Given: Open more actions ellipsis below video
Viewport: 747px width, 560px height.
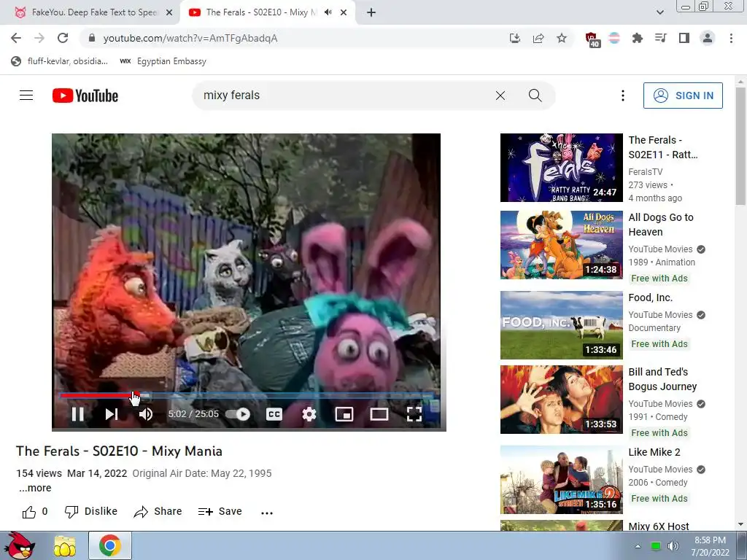Looking at the screenshot, I should 267,513.
